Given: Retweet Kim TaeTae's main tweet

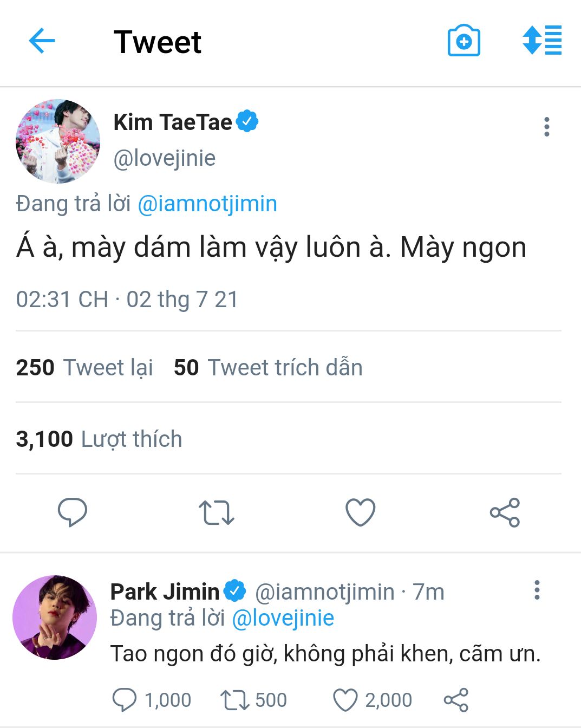Looking at the screenshot, I should (x=216, y=512).
